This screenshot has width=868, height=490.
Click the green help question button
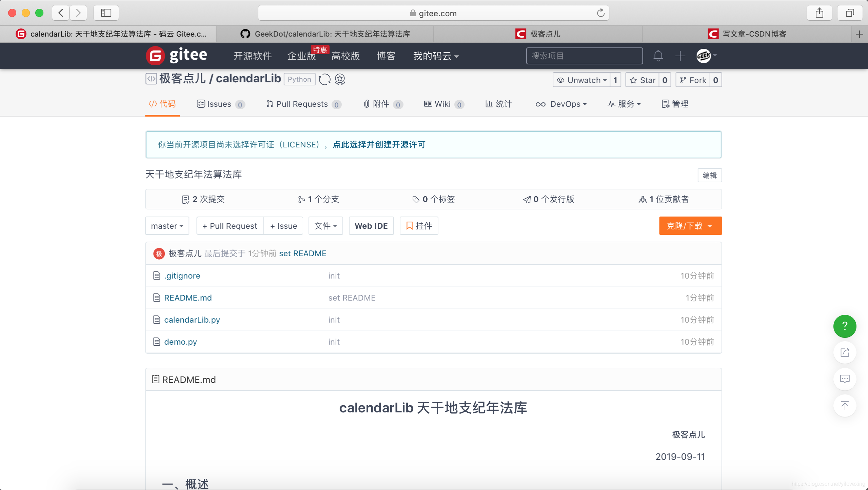click(845, 326)
